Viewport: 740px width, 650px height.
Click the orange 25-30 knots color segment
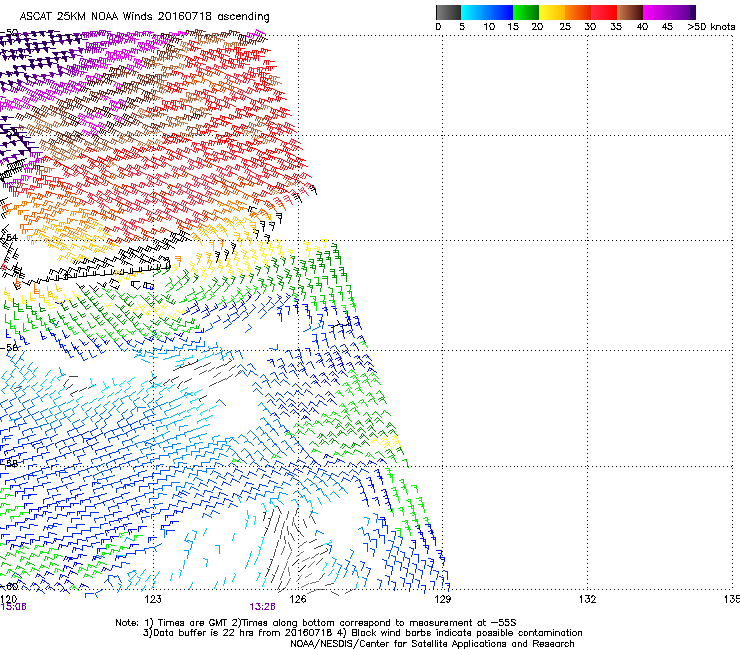pyautogui.click(x=578, y=12)
